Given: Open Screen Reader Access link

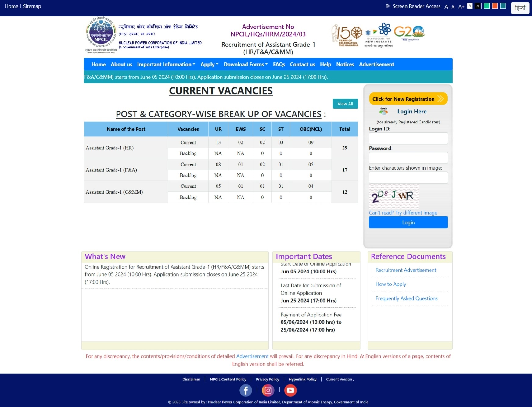Looking at the screenshot, I should [416, 6].
